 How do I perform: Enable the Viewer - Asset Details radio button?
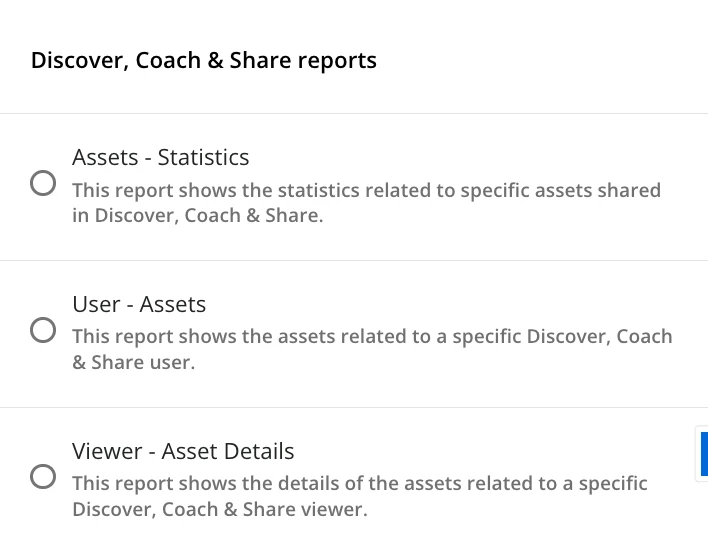pos(42,477)
